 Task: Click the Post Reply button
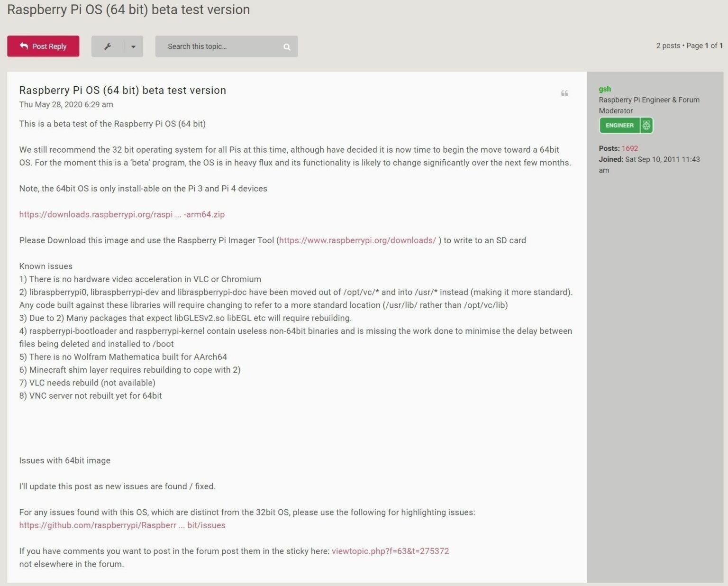pyautogui.click(x=43, y=46)
